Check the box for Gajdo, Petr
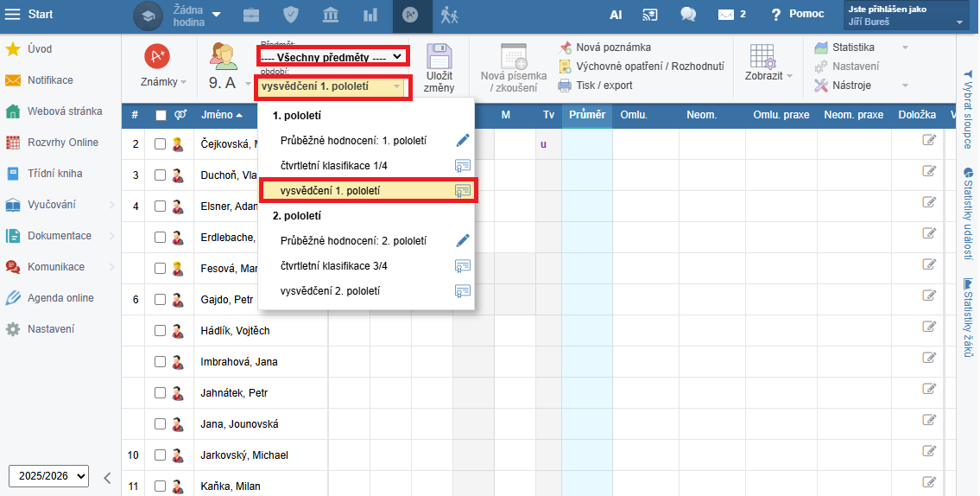 click(160, 300)
